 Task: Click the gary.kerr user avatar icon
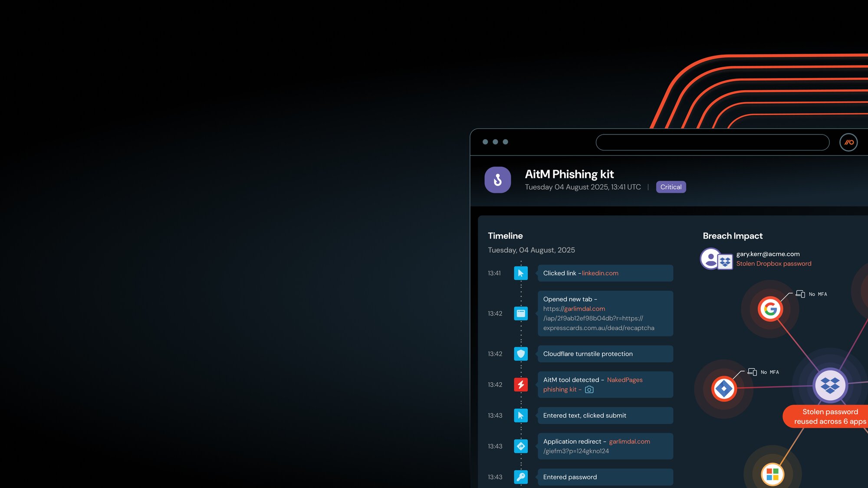(x=710, y=259)
